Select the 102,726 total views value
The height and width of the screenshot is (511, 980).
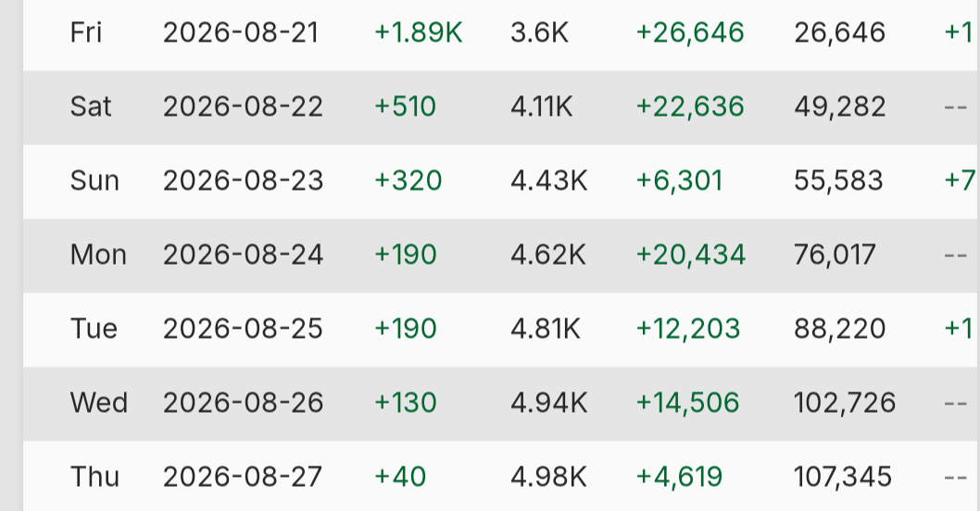click(845, 403)
